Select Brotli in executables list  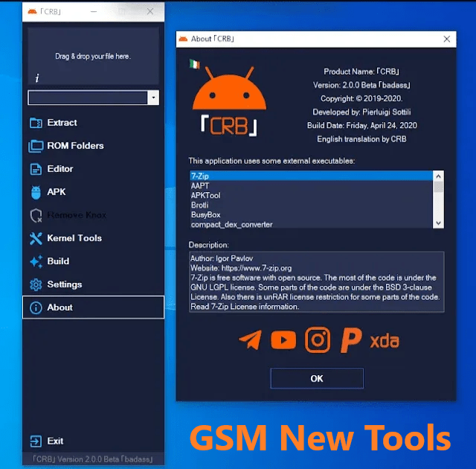pyautogui.click(x=311, y=205)
